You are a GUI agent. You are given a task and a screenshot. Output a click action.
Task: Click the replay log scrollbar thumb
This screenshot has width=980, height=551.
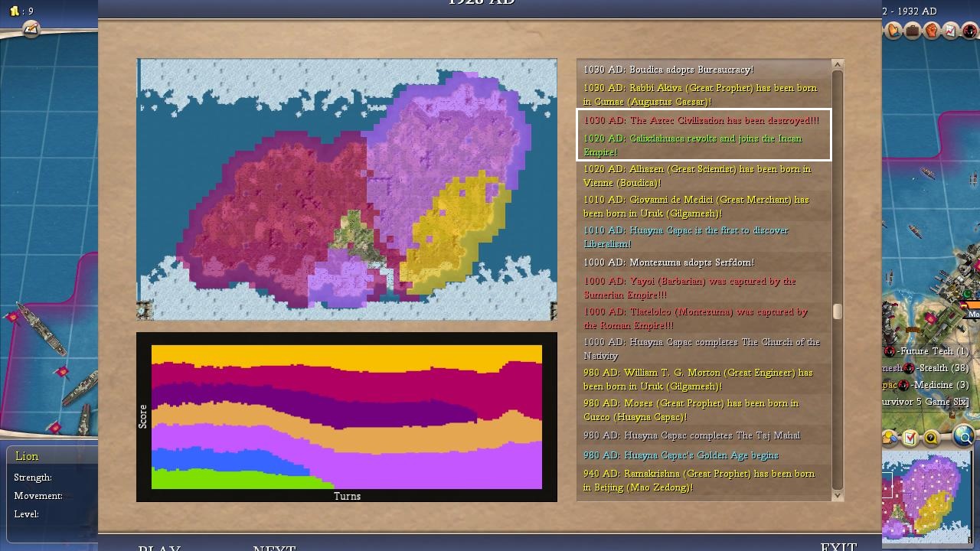click(x=838, y=311)
